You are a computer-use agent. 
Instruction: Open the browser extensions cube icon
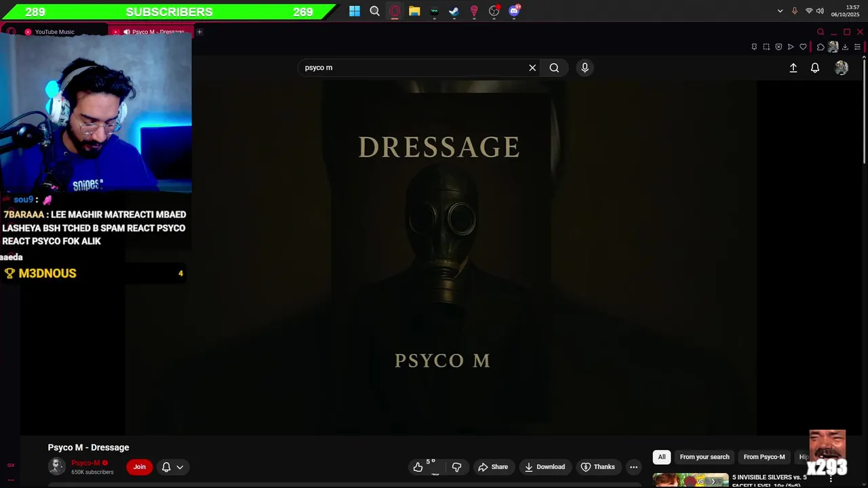point(821,47)
